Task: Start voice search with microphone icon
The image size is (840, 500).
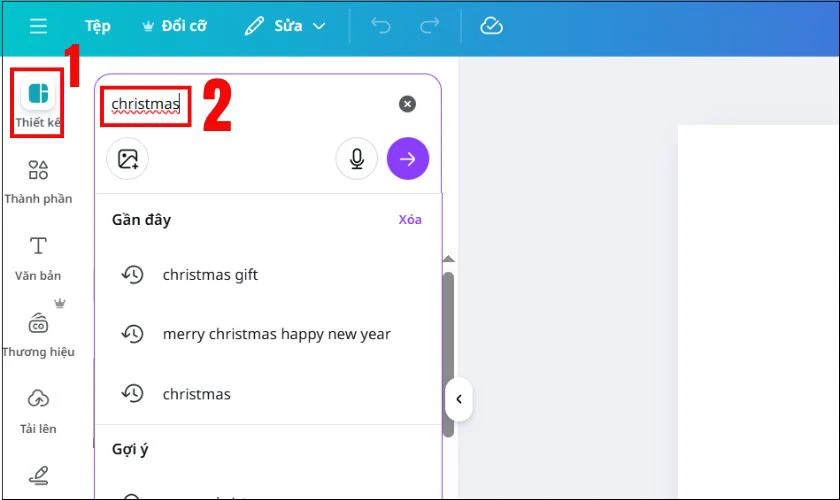Action: pos(356,159)
